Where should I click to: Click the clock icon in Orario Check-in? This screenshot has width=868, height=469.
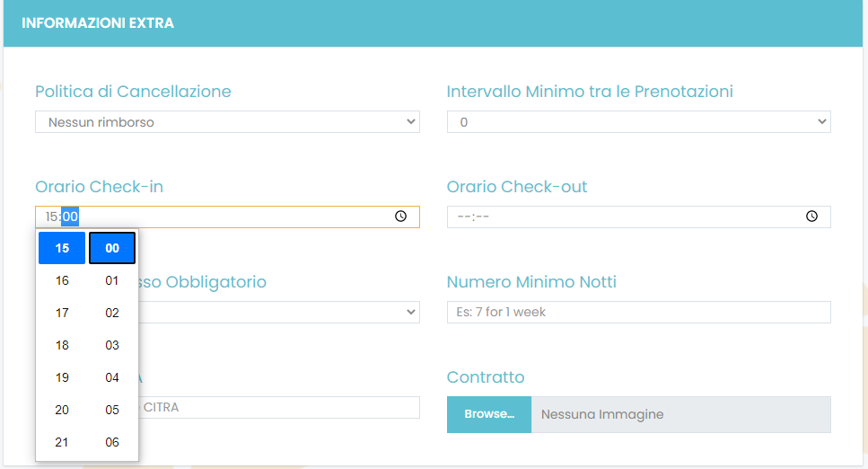[400, 217]
